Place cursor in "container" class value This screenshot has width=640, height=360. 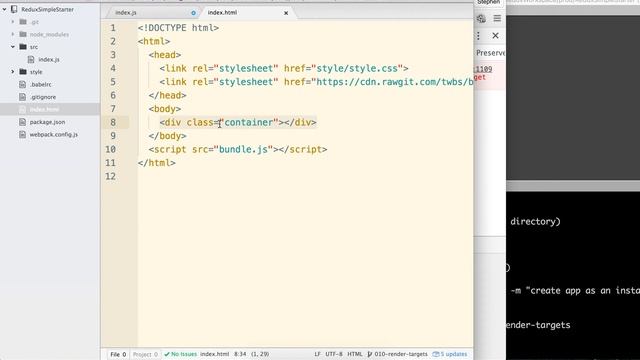(249, 122)
